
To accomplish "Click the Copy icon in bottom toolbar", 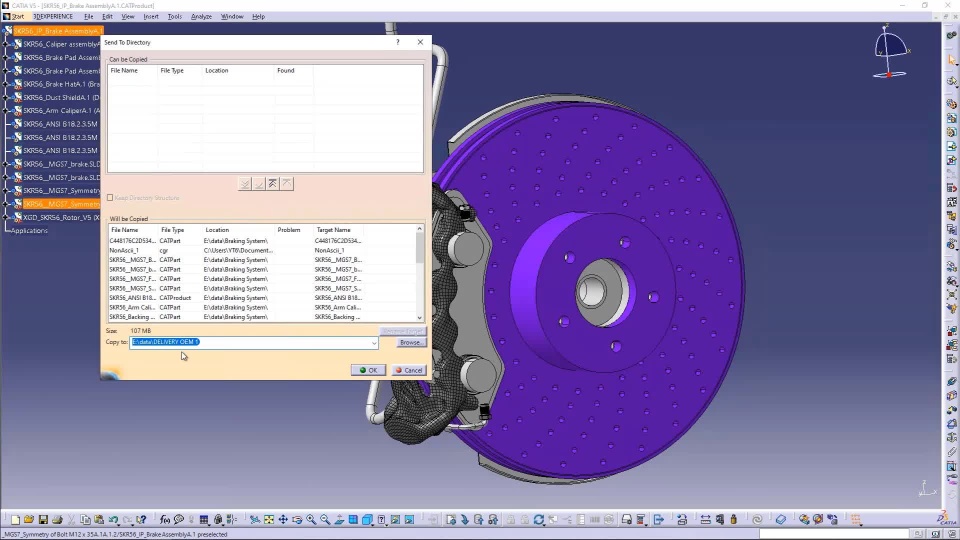I will 86,520.
